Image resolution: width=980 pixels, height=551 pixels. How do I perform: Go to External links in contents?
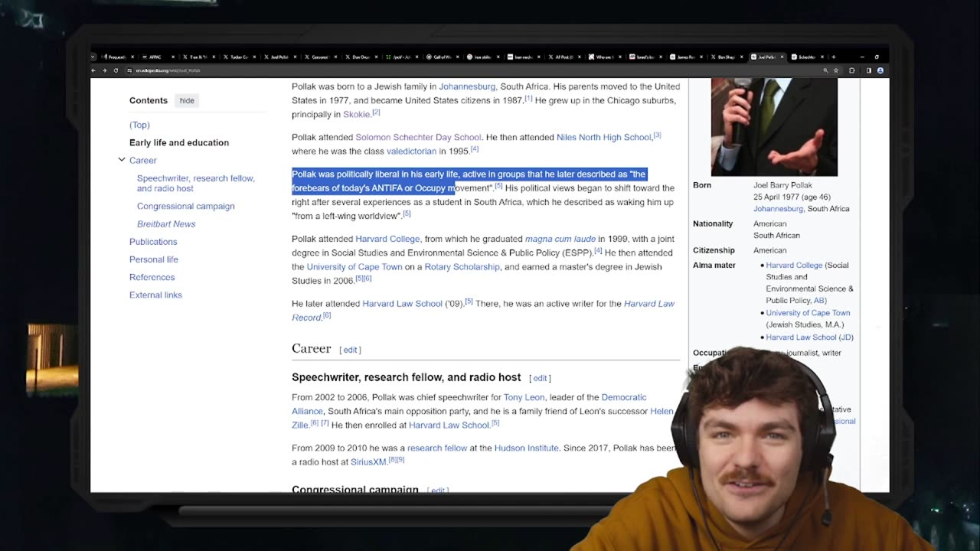click(x=155, y=295)
